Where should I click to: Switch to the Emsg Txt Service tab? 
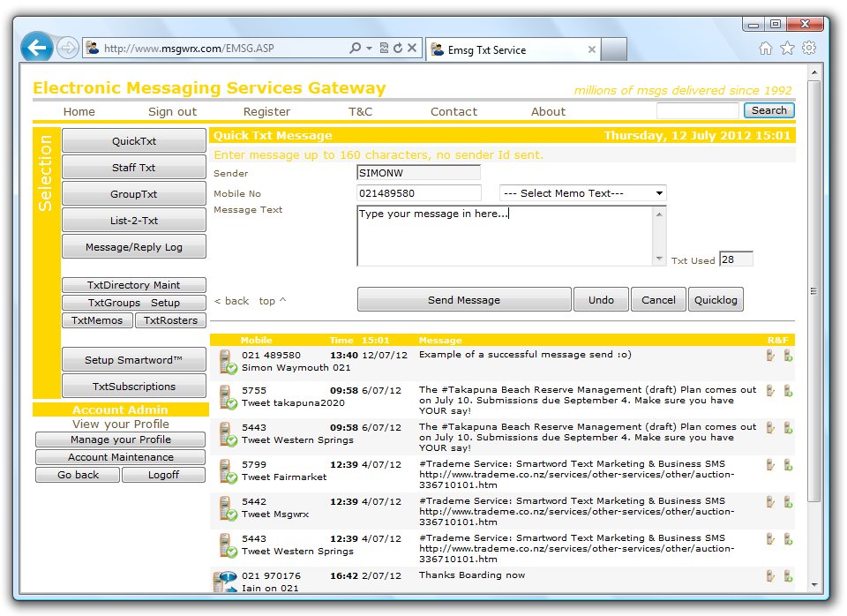click(x=503, y=50)
